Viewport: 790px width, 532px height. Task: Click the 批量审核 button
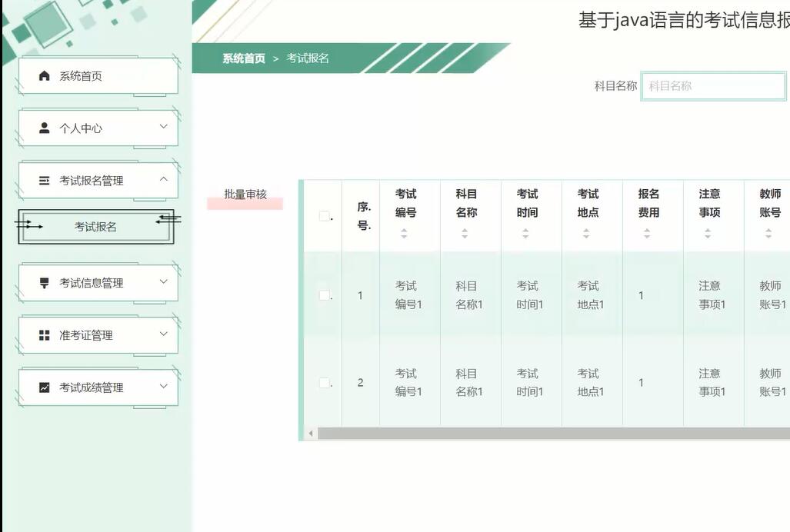[x=245, y=195]
